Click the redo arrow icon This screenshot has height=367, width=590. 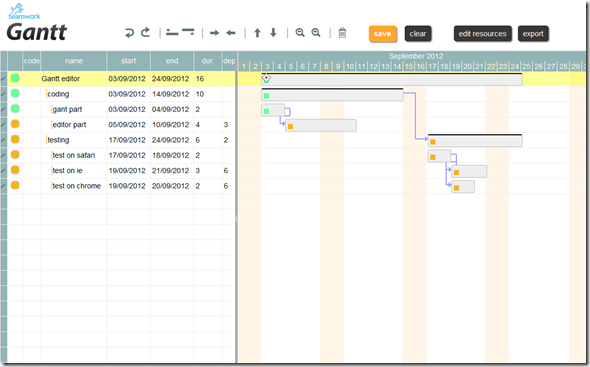click(x=146, y=33)
